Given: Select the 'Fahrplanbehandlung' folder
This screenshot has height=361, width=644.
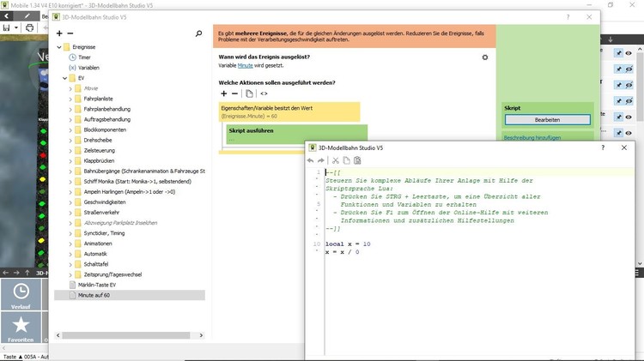Looking at the screenshot, I should (106, 109).
